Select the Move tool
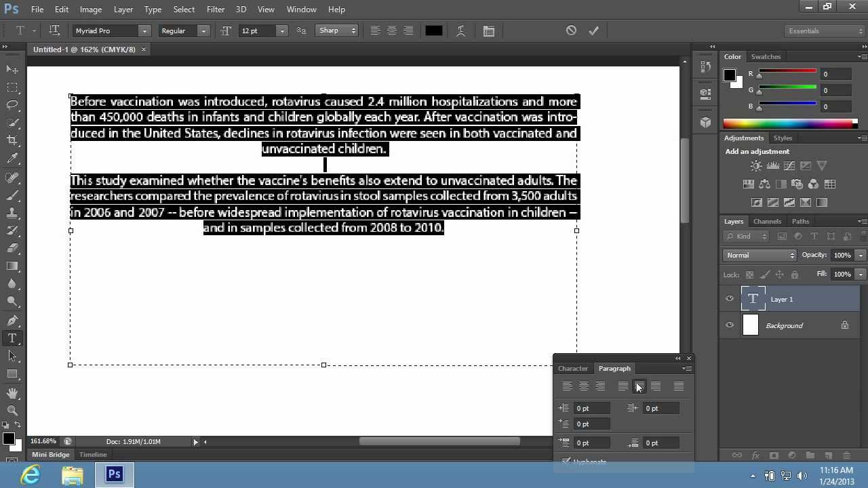868x488 pixels. tap(12, 69)
